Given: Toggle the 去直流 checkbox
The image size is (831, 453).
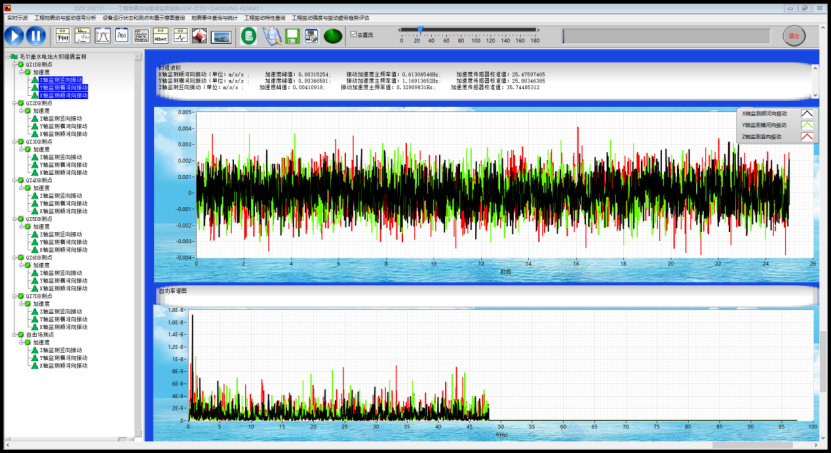Looking at the screenshot, I should tap(353, 34).
